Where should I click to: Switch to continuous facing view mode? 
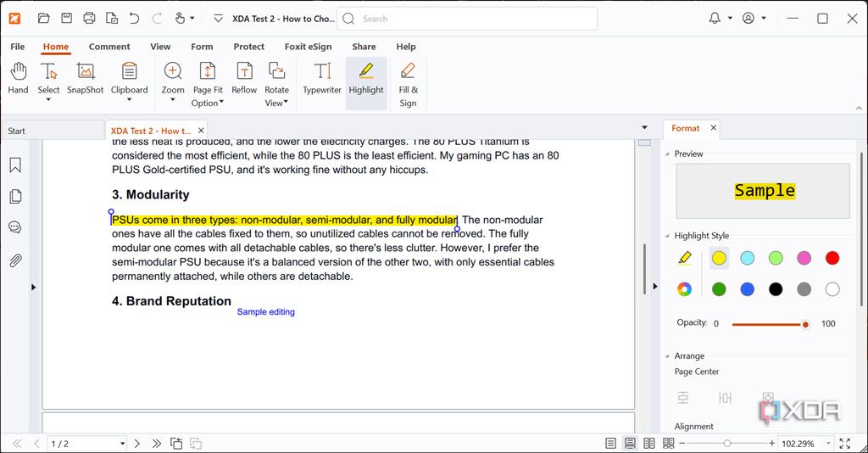(669, 443)
